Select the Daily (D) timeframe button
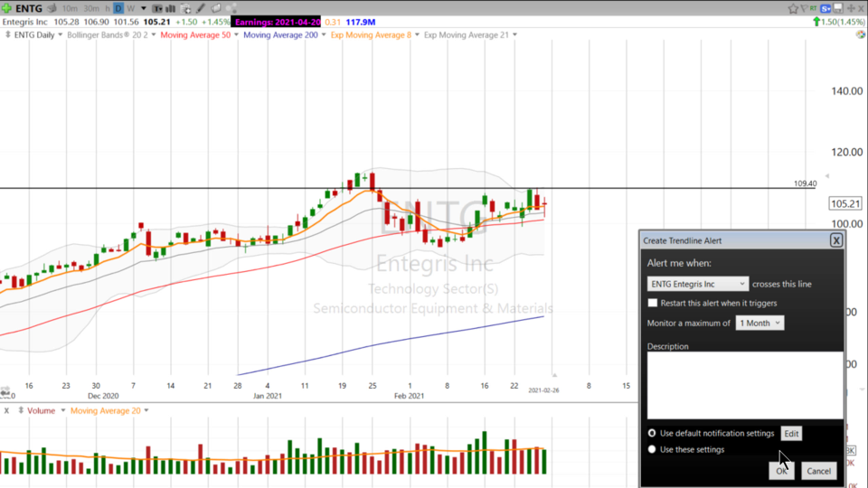 click(x=118, y=8)
